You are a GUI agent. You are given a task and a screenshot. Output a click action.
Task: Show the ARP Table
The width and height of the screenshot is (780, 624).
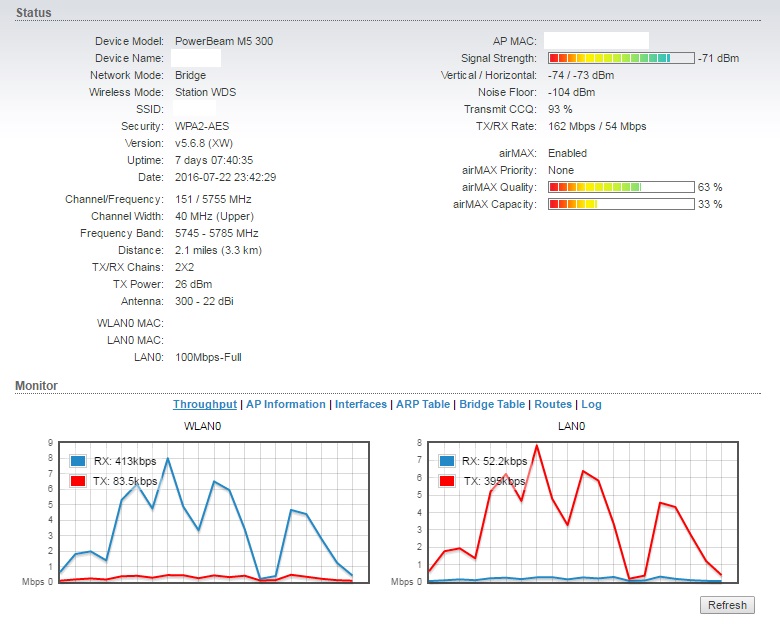pos(423,404)
